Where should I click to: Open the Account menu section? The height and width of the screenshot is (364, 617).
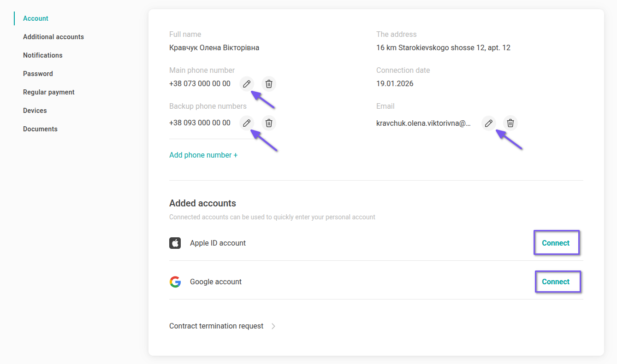(36, 18)
